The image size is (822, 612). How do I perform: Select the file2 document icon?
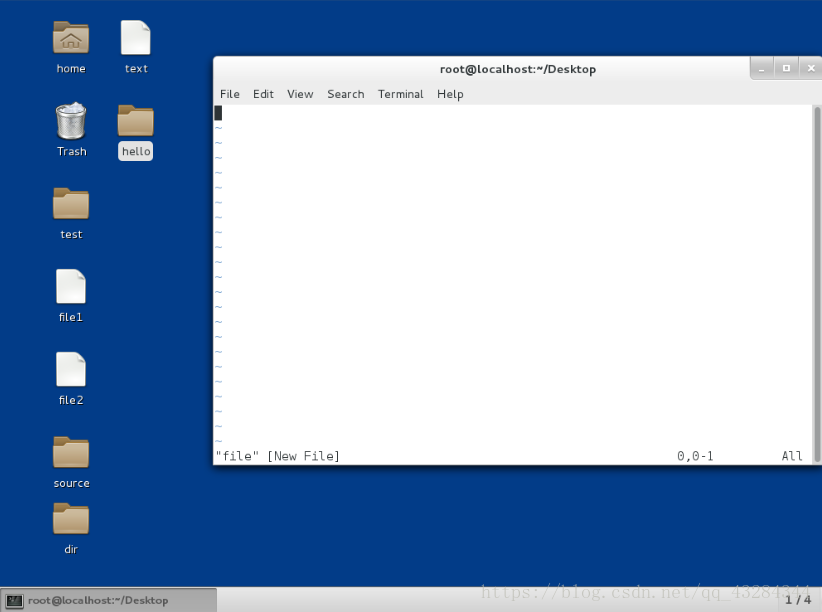pyautogui.click(x=71, y=369)
